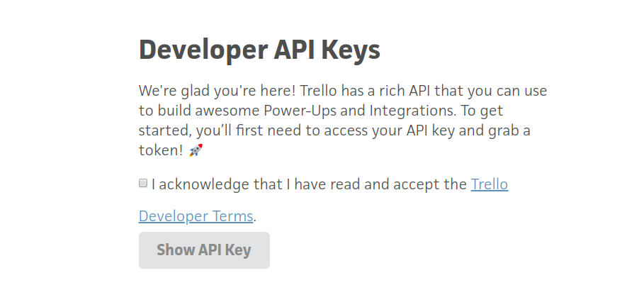Click the "We're glad you're here!" sentence
The image size is (644, 285).
pyautogui.click(x=217, y=91)
